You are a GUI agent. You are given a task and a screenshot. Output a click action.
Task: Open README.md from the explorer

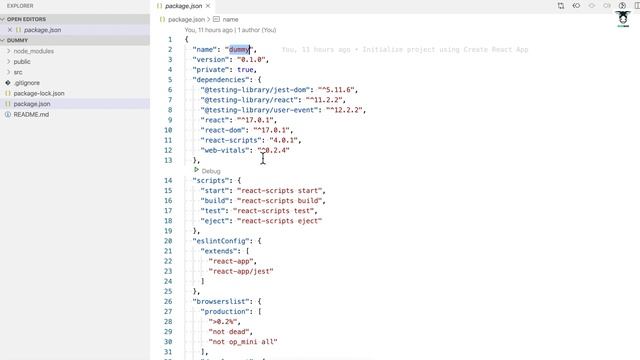click(x=31, y=114)
